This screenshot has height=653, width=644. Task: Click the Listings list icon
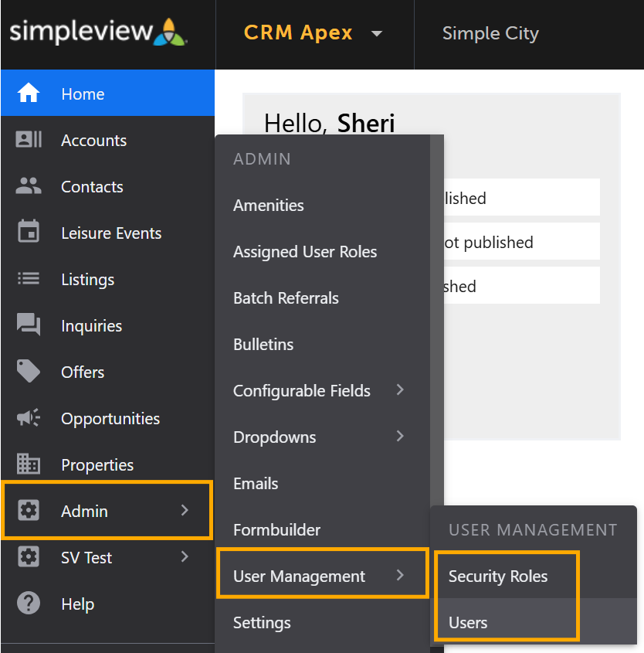click(29, 278)
